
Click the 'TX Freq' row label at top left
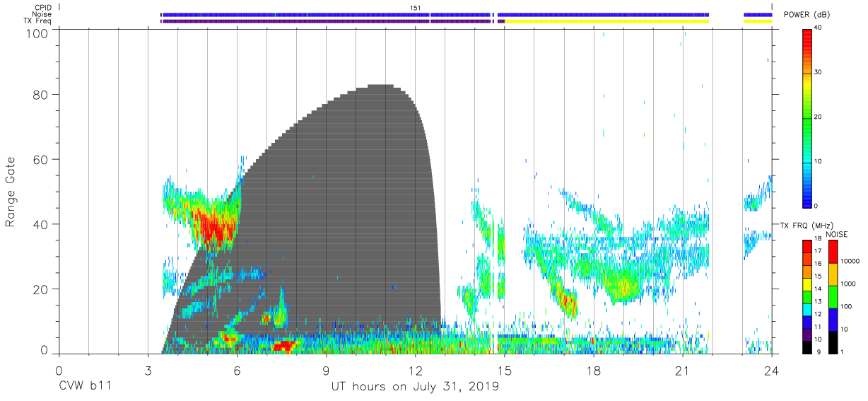(x=37, y=21)
